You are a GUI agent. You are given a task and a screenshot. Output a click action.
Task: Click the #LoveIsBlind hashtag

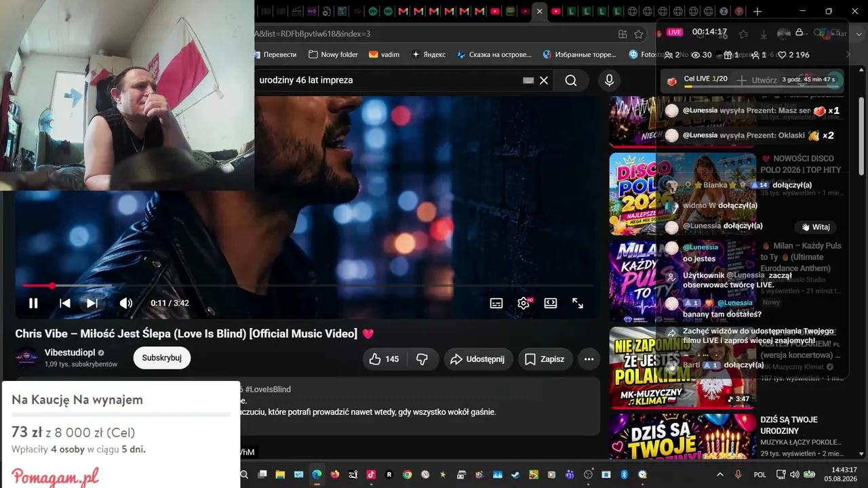[268, 390]
